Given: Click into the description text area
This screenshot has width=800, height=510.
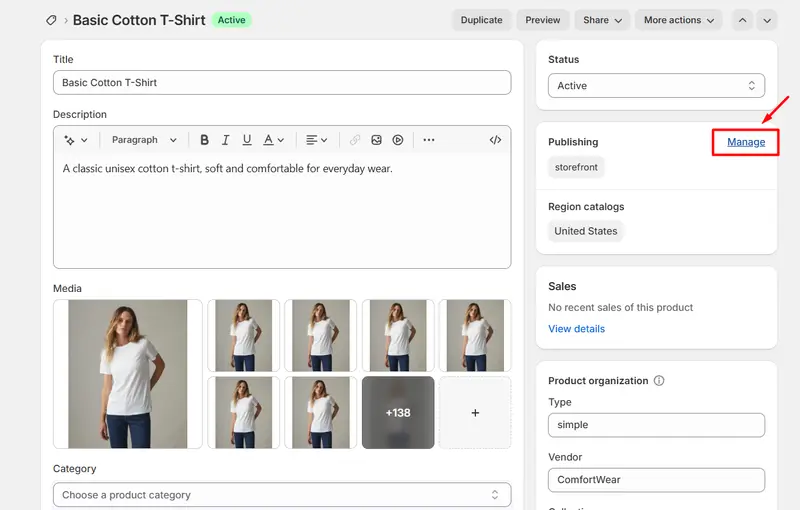Looking at the screenshot, I should [x=282, y=212].
